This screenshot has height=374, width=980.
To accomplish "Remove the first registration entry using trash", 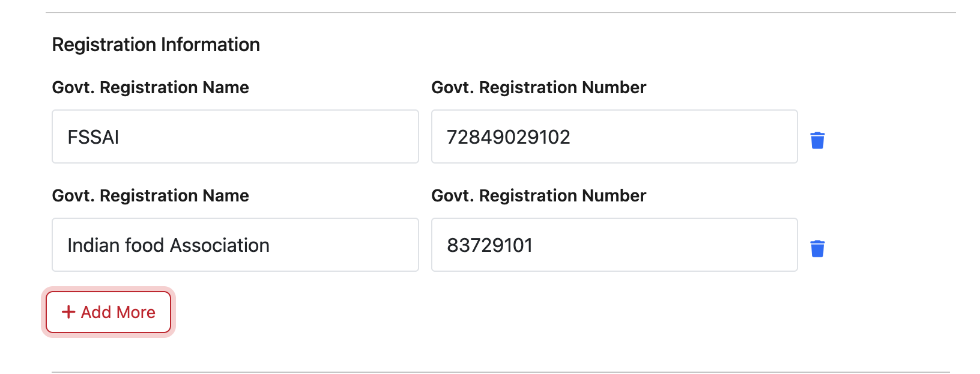I will point(817,140).
